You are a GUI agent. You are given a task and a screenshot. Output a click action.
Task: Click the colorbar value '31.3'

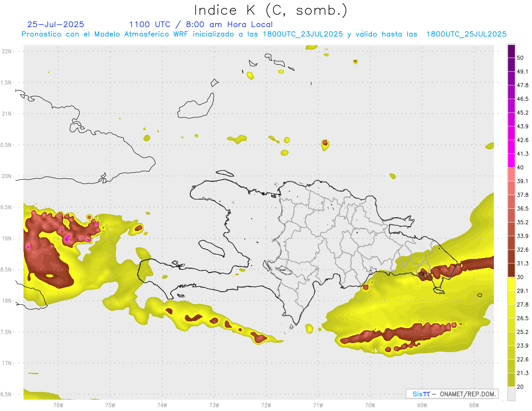pos(523,263)
